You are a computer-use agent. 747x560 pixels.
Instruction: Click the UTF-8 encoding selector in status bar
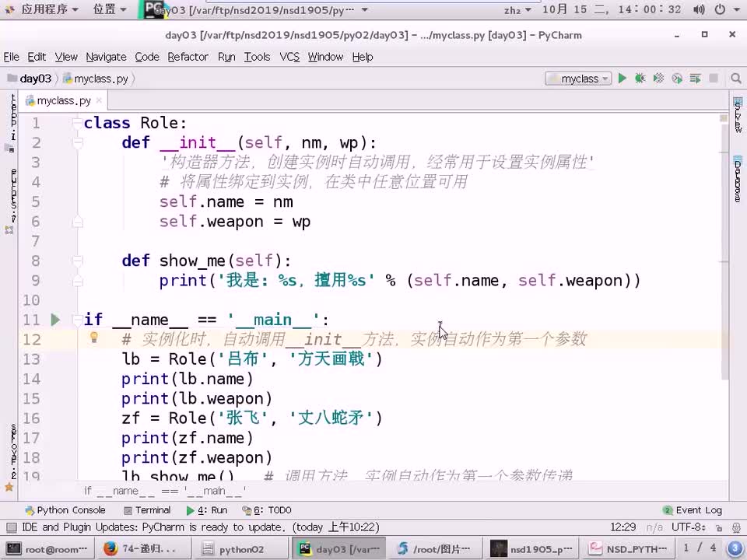pos(689,527)
